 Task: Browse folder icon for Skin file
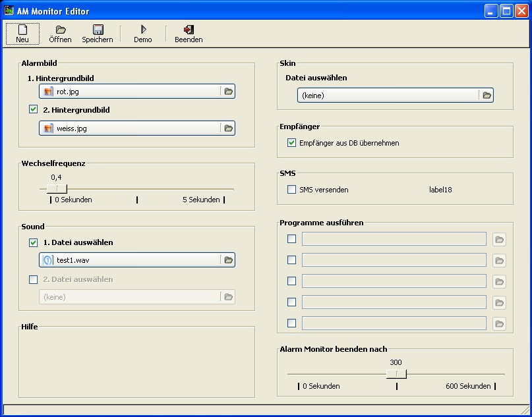click(487, 96)
